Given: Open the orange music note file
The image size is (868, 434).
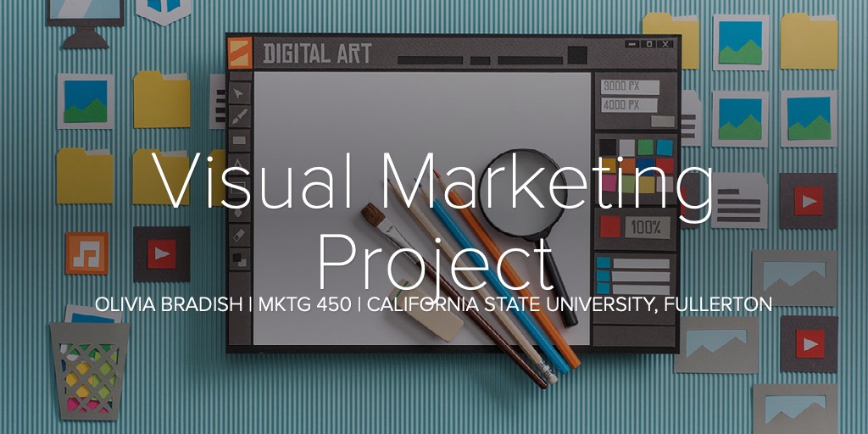Looking at the screenshot, I should (86, 253).
